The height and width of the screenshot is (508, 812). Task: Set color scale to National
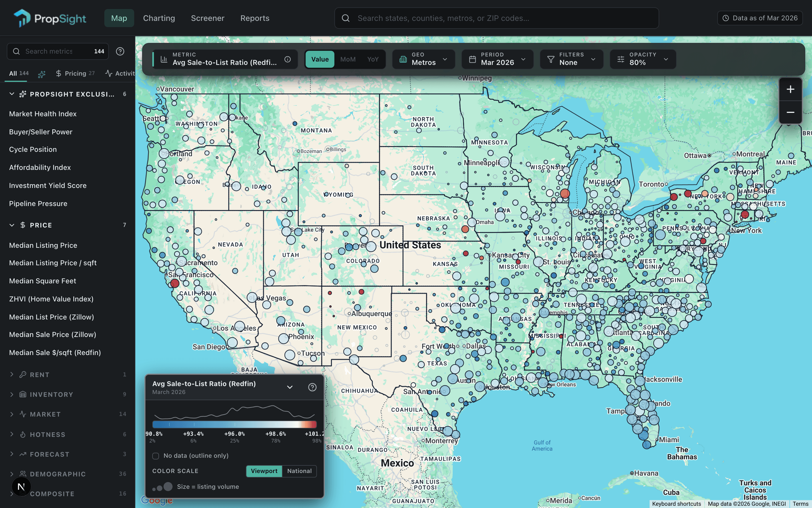(x=299, y=471)
